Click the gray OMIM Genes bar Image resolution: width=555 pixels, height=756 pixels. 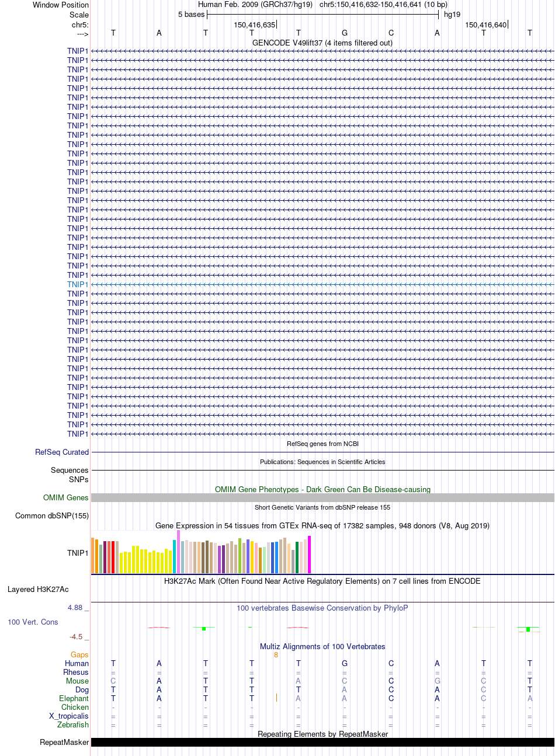click(x=322, y=498)
